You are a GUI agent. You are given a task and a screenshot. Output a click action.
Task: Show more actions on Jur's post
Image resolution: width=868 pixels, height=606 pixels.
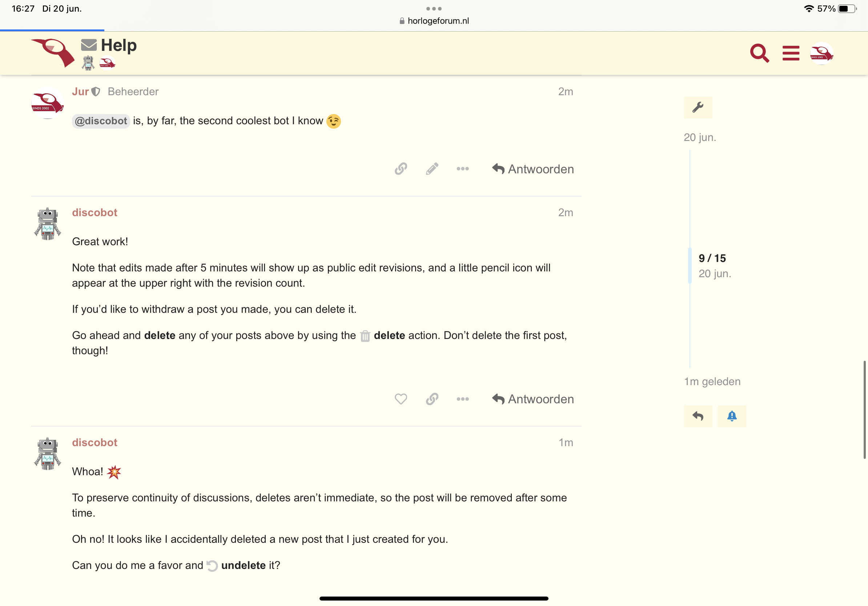[x=462, y=169]
